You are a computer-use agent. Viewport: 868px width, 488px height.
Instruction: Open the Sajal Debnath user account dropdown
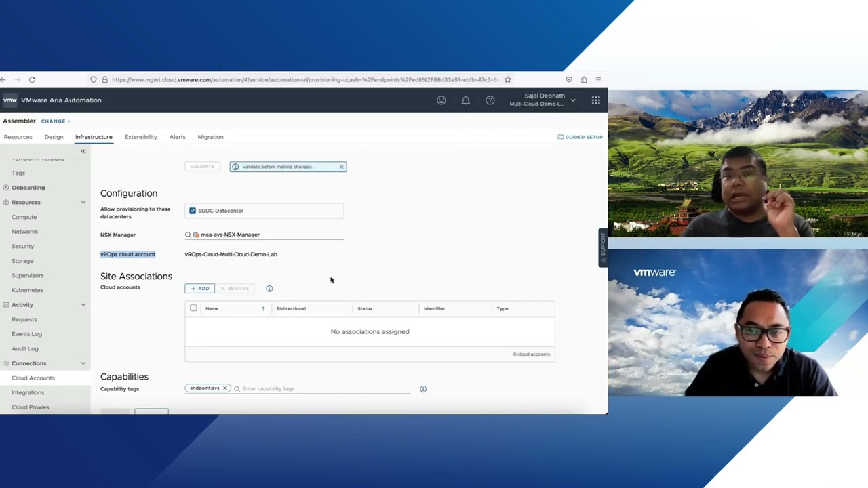pyautogui.click(x=542, y=100)
